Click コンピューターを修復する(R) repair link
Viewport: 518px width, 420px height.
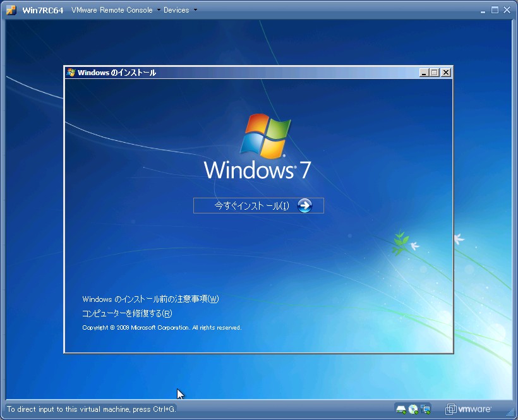point(127,313)
